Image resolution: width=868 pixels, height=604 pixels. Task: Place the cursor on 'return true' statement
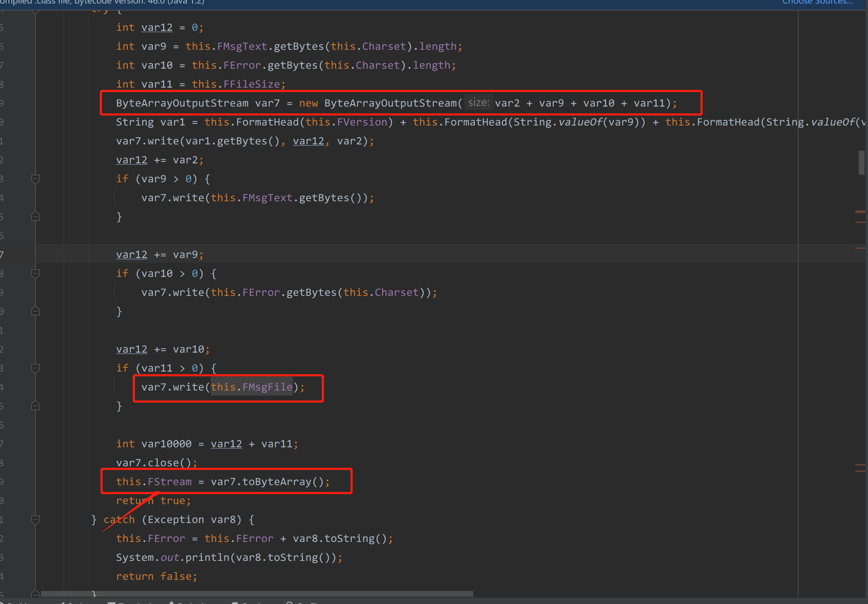click(x=153, y=501)
